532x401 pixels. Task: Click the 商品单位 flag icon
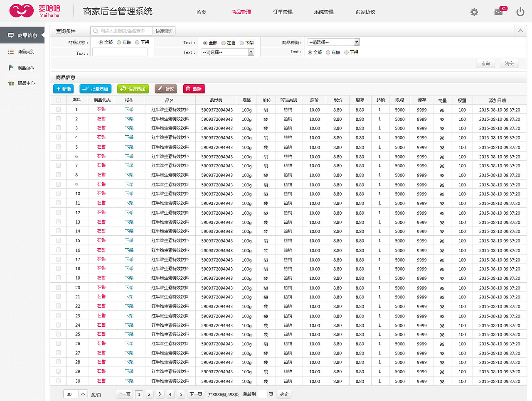[x=11, y=68]
